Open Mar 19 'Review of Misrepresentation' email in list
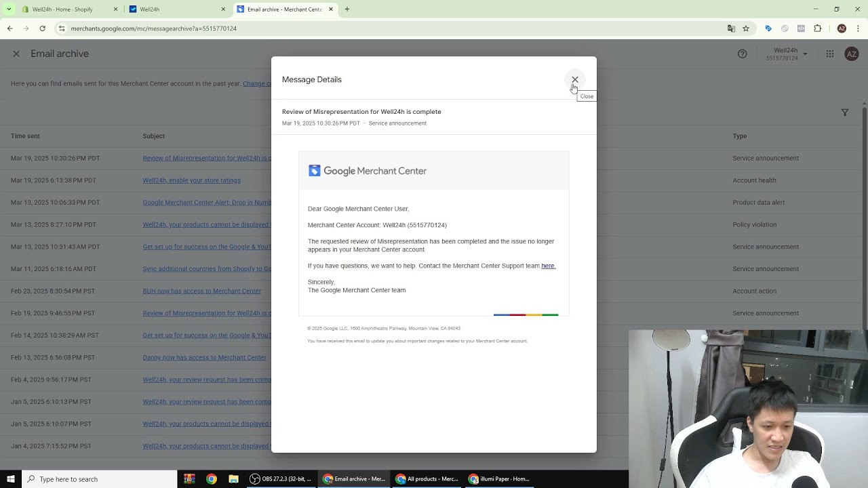The image size is (868, 488). coord(207,158)
